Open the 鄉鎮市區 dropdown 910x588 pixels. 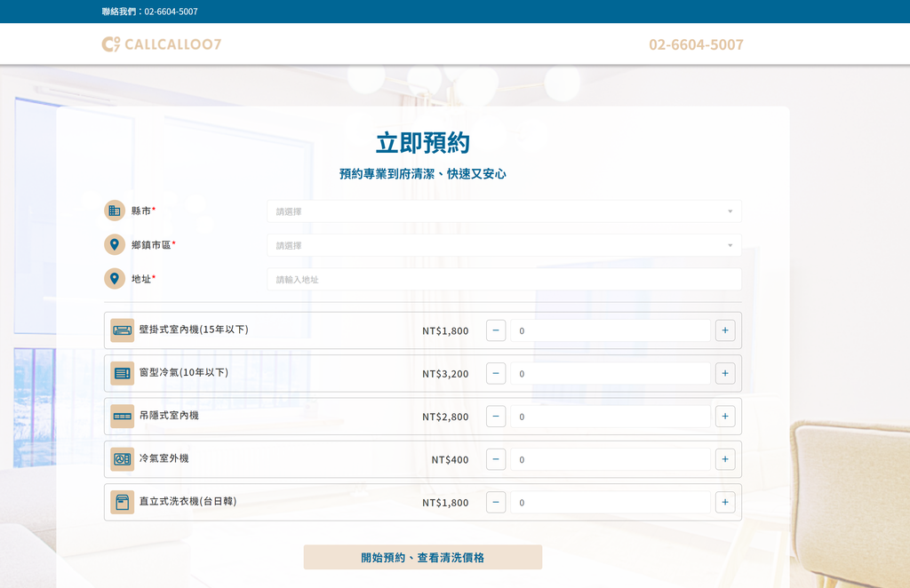pyautogui.click(x=504, y=245)
